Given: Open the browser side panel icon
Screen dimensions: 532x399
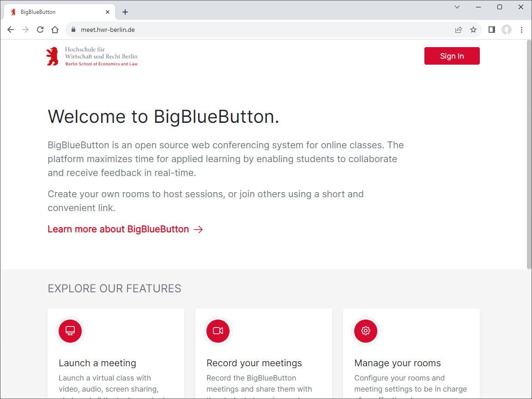Looking at the screenshot, I should 491,29.
